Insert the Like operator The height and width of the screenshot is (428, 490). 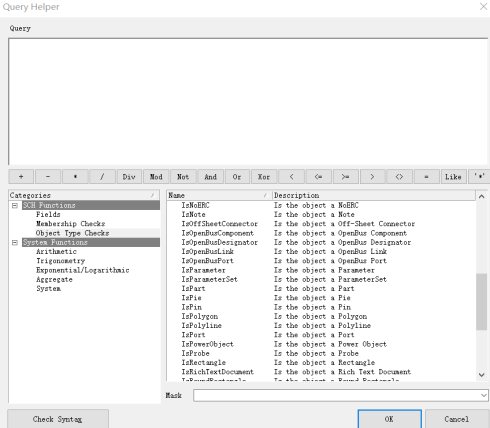pos(453,177)
